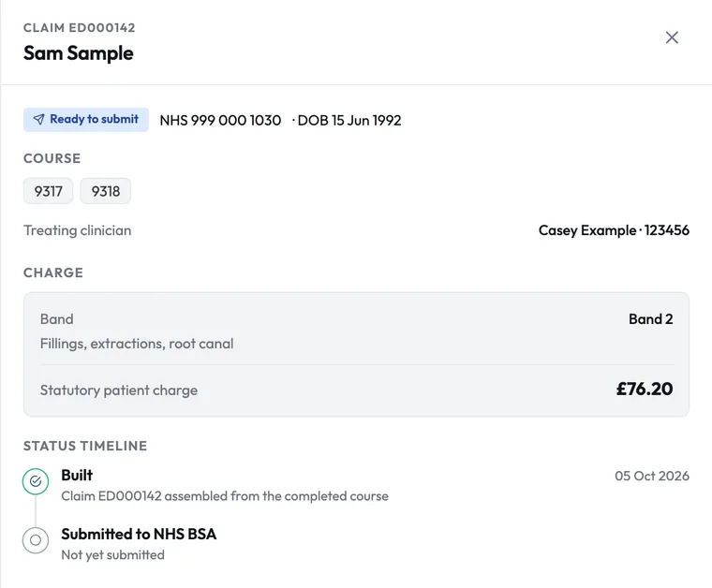The width and height of the screenshot is (712, 588).
Task: Click DOB 15 Jun 1992 text
Action: (349, 120)
